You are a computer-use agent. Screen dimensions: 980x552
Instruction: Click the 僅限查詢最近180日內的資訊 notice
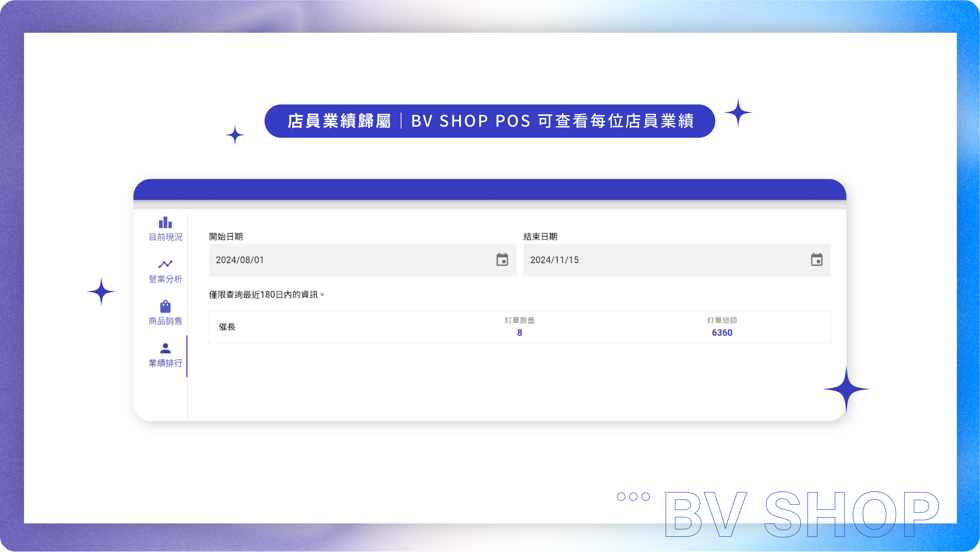[x=267, y=295]
